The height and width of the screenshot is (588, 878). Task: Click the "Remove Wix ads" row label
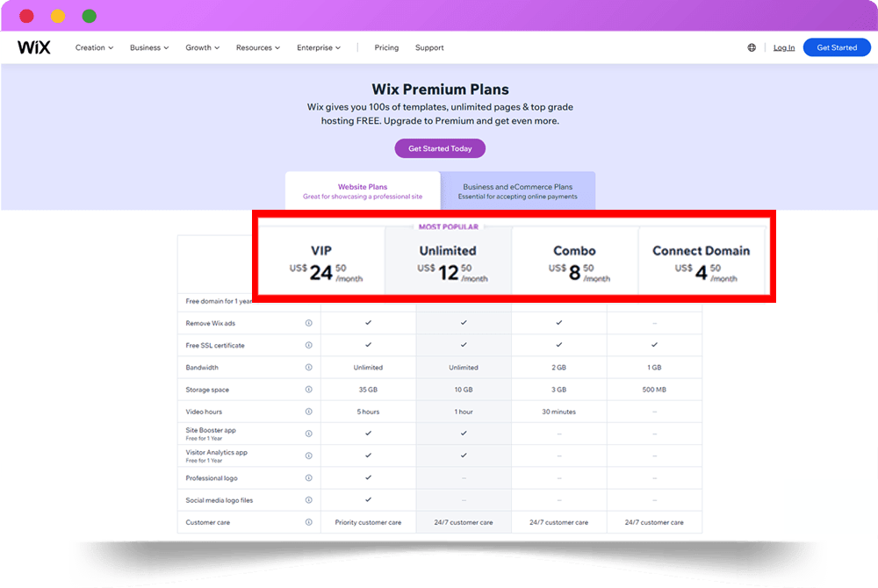coord(211,323)
